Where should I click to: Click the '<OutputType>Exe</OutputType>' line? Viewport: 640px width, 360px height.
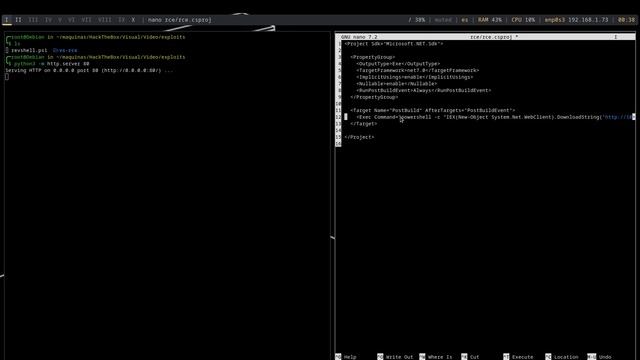pos(398,64)
